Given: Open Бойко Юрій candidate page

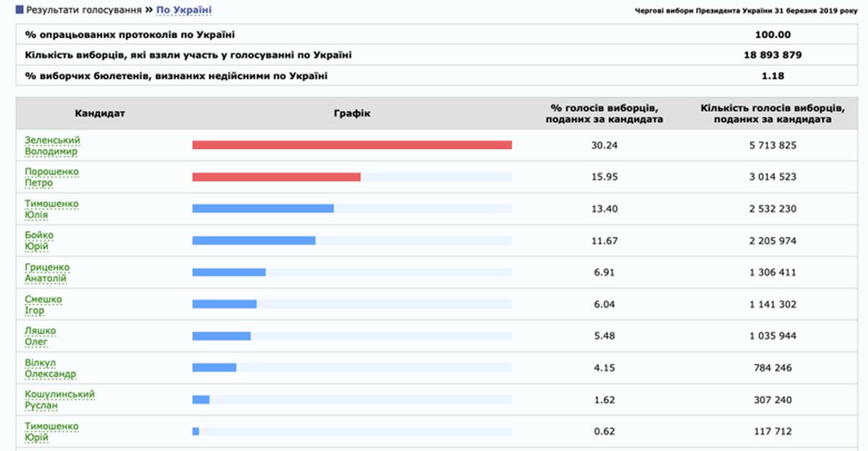Looking at the screenshot, I should pos(39,241).
